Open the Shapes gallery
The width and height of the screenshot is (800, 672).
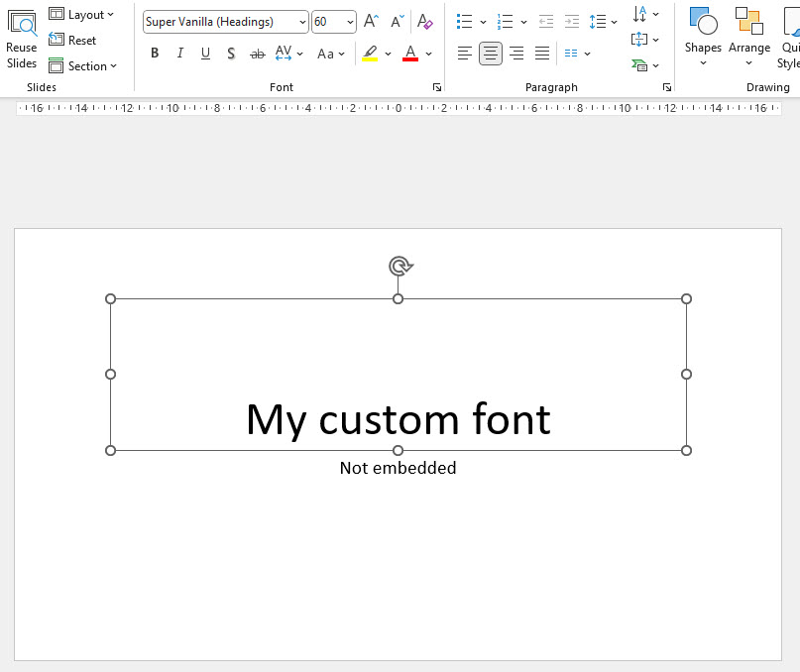coord(703,37)
